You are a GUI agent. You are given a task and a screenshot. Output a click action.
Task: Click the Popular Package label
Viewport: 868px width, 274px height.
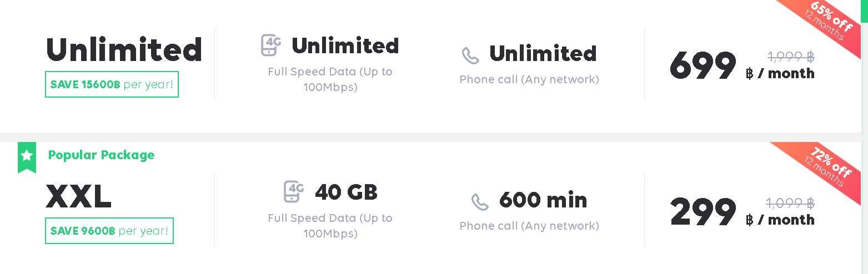pyautogui.click(x=101, y=155)
